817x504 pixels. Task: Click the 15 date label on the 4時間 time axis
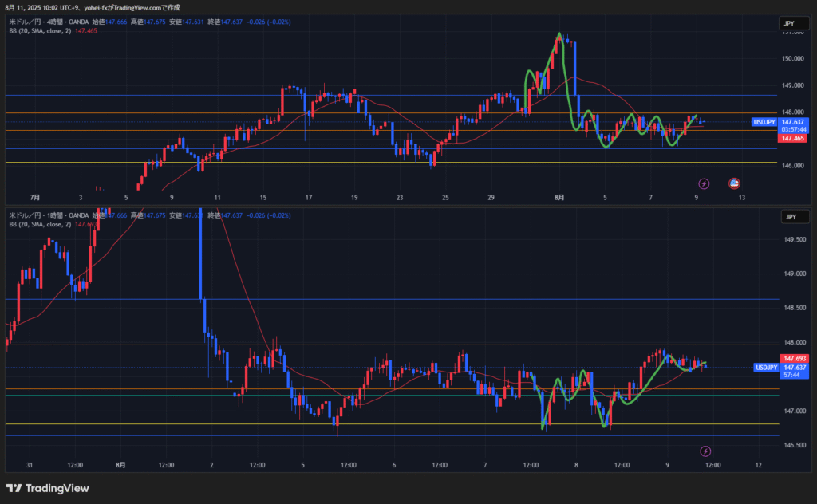263,198
